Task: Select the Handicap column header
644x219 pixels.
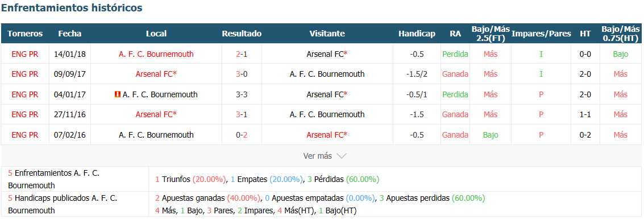Action: click(417, 34)
